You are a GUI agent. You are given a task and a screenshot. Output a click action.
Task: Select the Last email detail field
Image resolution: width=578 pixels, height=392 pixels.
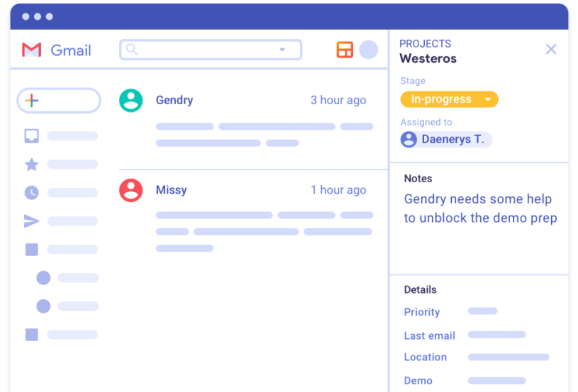point(465,335)
